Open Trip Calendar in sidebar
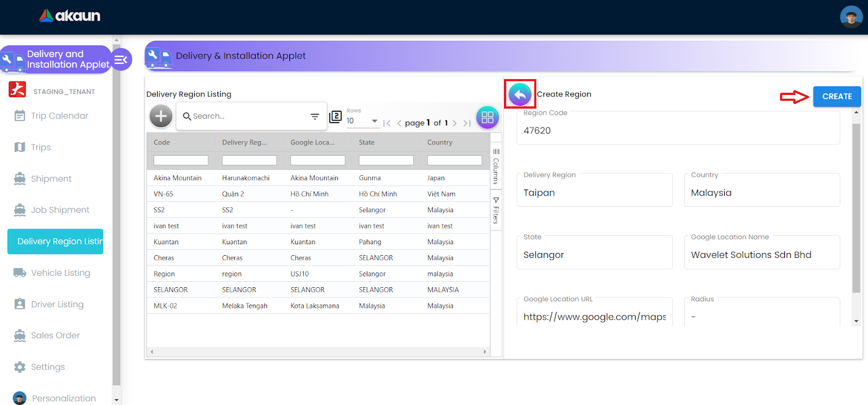The width and height of the screenshot is (868, 405). pos(59,116)
